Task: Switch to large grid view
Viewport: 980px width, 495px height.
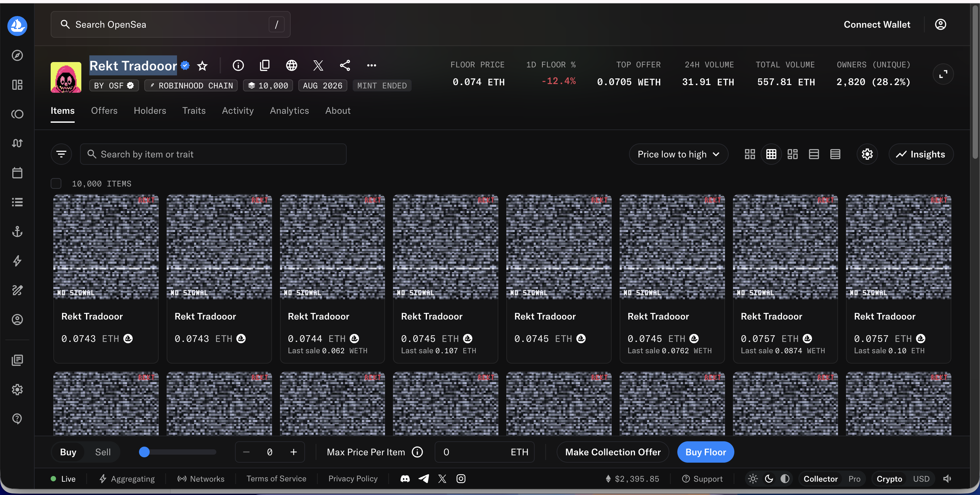Action: tap(749, 154)
